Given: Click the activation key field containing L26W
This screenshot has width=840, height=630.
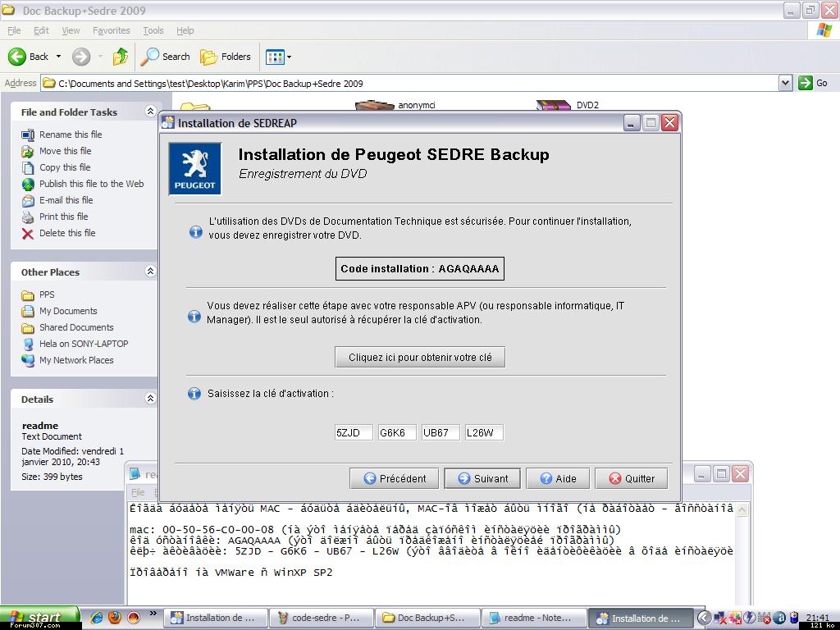Looking at the screenshot, I should (484, 432).
